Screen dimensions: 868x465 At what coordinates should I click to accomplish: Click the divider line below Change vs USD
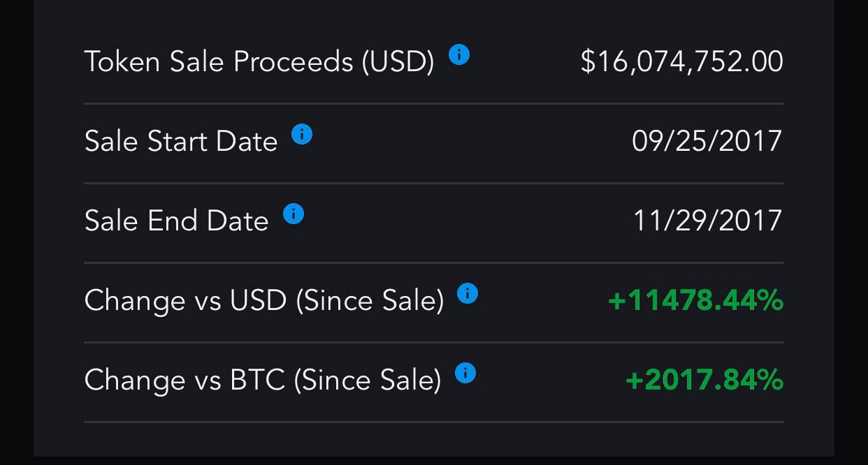click(x=434, y=342)
